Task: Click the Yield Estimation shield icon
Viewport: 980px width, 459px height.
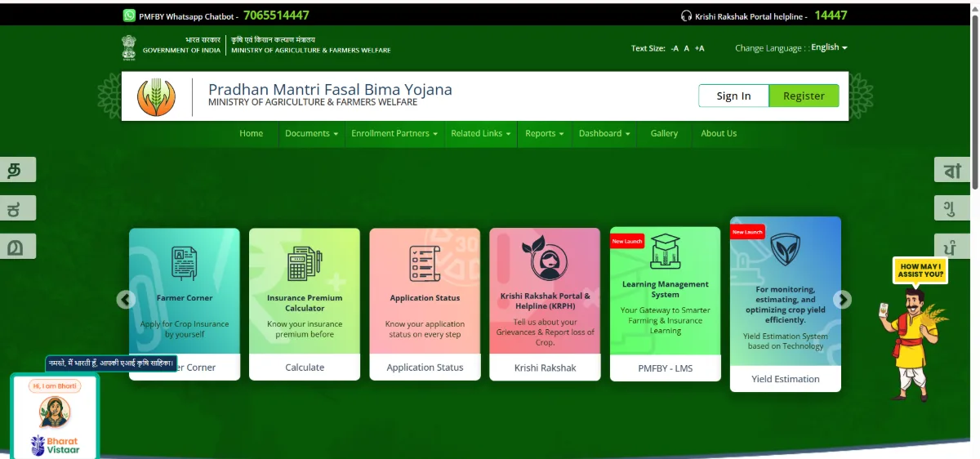Action: [x=786, y=250]
